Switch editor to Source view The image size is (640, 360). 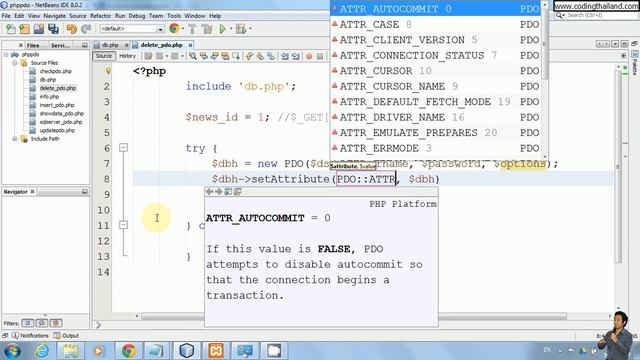[104, 56]
